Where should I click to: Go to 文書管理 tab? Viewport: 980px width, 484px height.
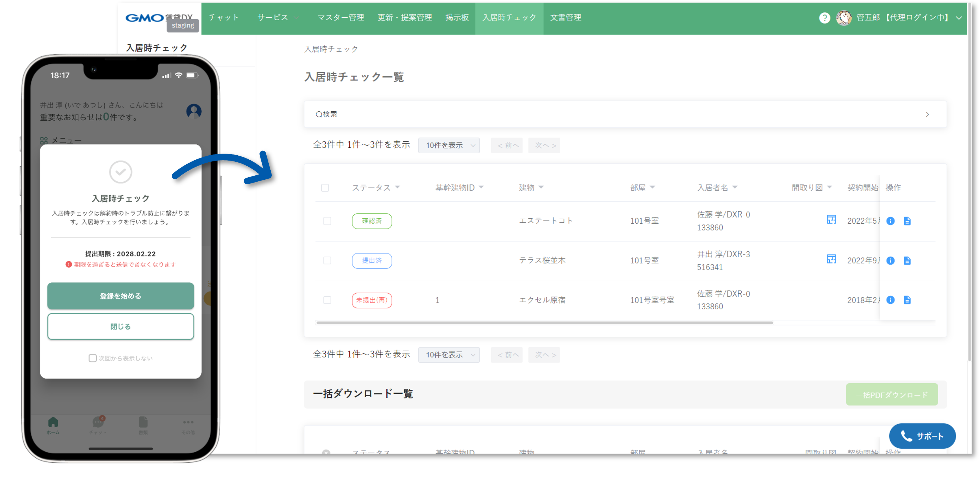coord(565,18)
